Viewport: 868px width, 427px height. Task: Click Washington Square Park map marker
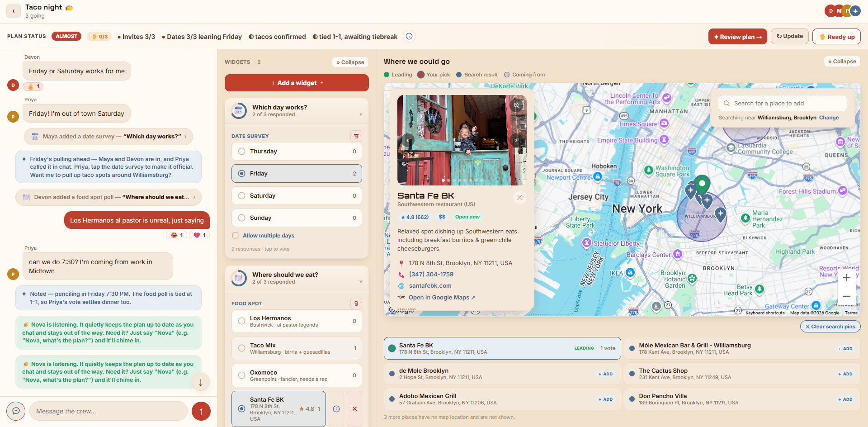[649, 170]
